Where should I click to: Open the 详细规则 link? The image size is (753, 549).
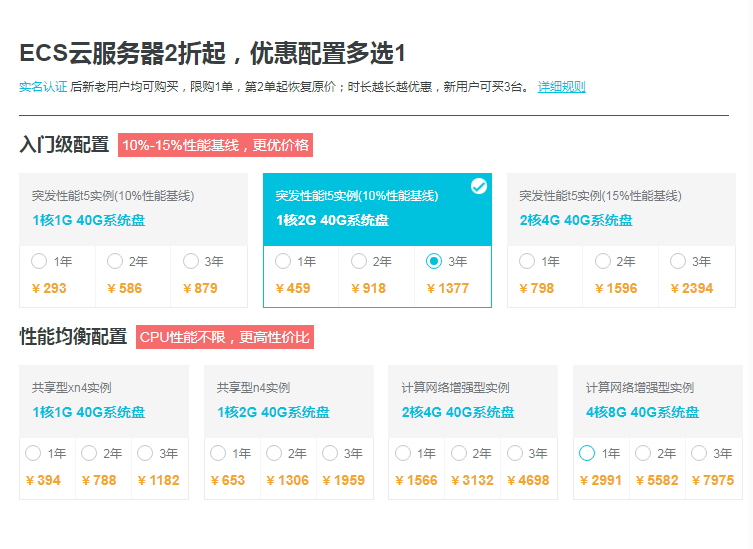[561, 87]
